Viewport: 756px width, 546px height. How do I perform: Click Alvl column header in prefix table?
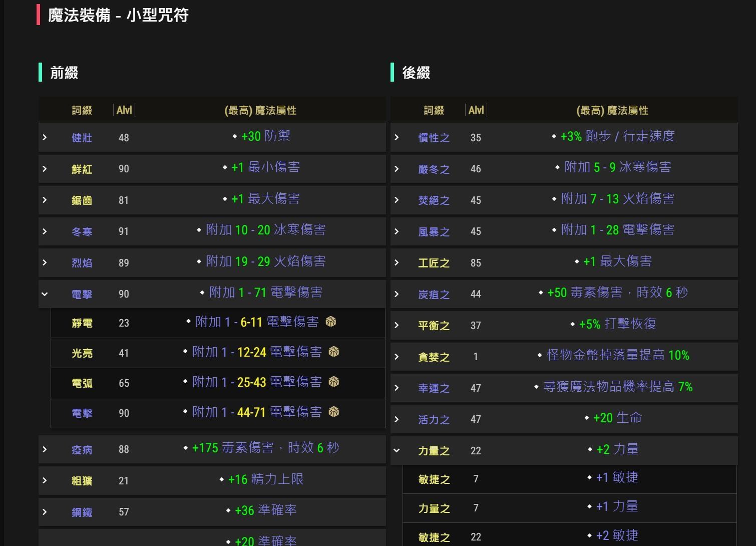pos(124,110)
